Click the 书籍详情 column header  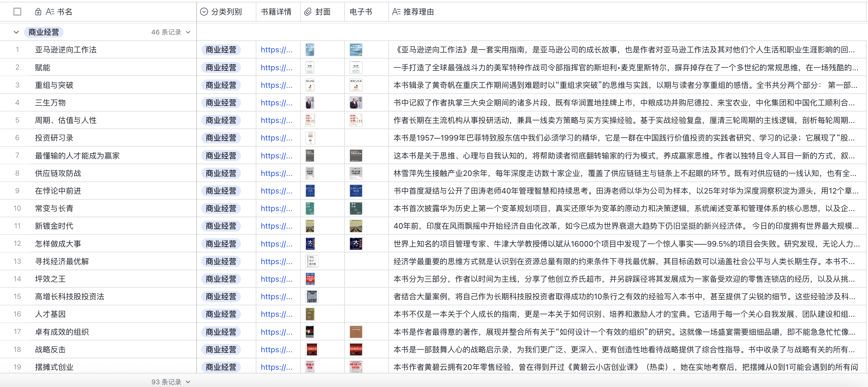276,12
